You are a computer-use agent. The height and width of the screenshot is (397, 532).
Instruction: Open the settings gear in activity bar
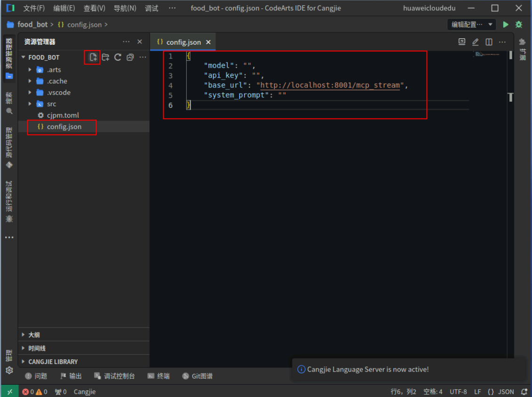tap(9, 370)
